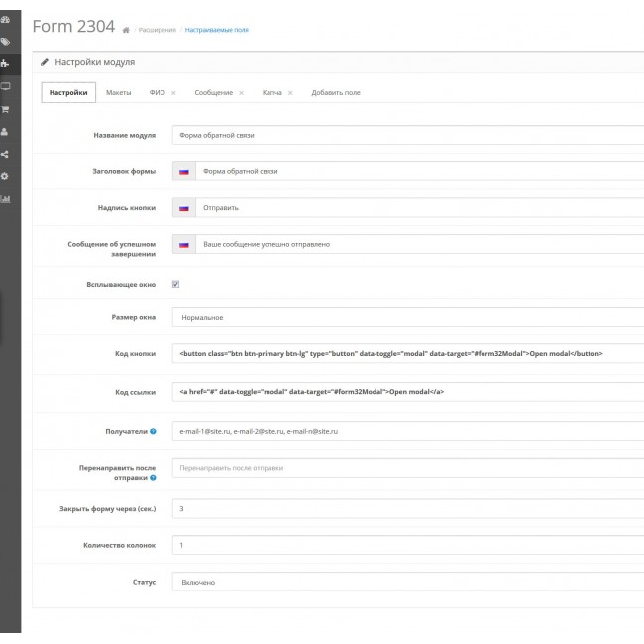Open Sales shopping cart icon in sidebar

pos(6,109)
